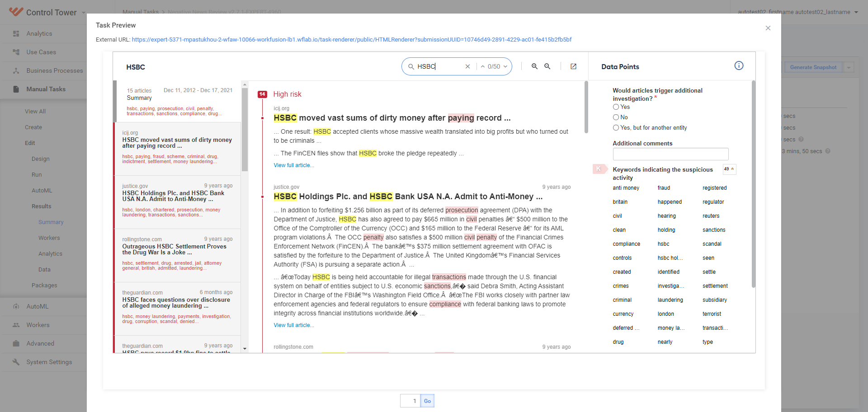Go to previous search match
The width and height of the screenshot is (868, 412).
[x=483, y=66]
